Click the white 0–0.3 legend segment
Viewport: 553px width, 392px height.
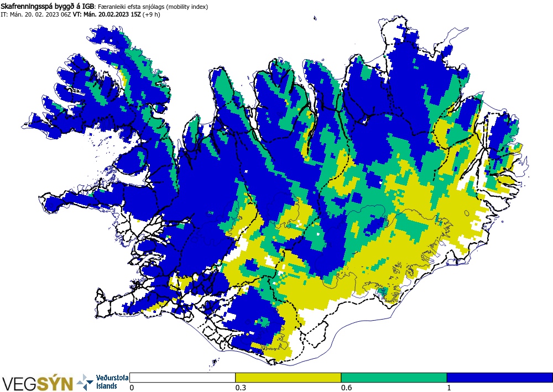182,378
